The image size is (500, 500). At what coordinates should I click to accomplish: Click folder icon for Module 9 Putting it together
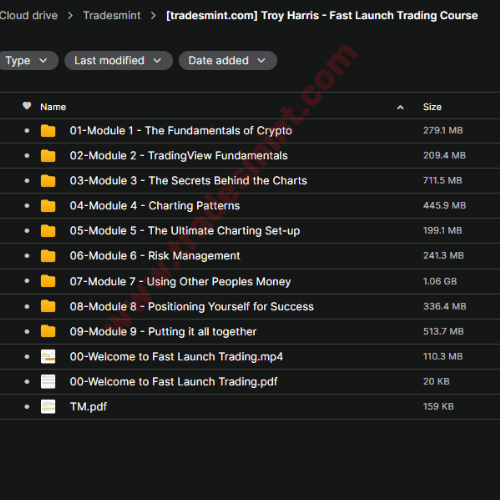(x=48, y=331)
